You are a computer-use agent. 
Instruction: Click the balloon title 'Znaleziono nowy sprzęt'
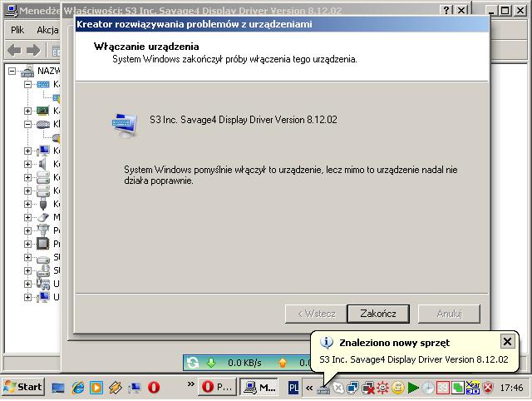[394, 343]
